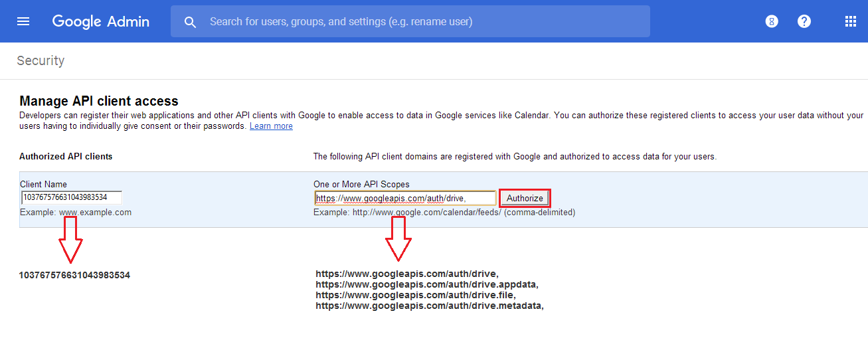Click the Example: www.example.com hint

point(76,213)
